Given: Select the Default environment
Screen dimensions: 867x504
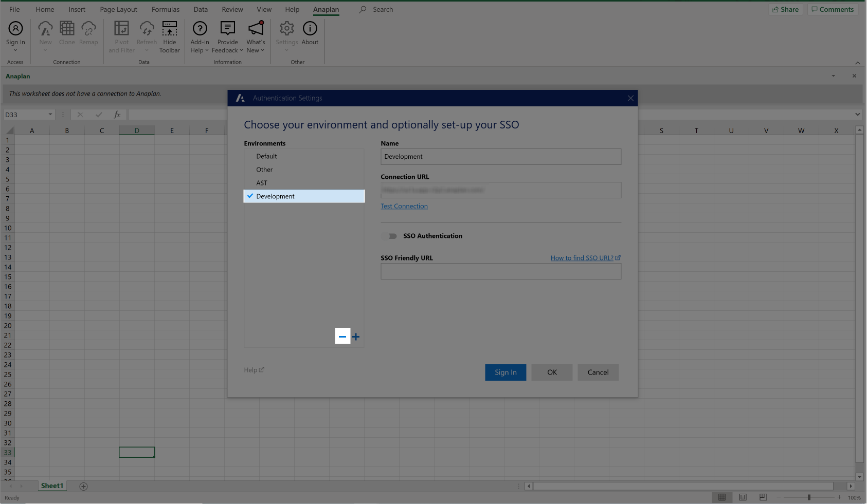Looking at the screenshot, I should [304, 156].
